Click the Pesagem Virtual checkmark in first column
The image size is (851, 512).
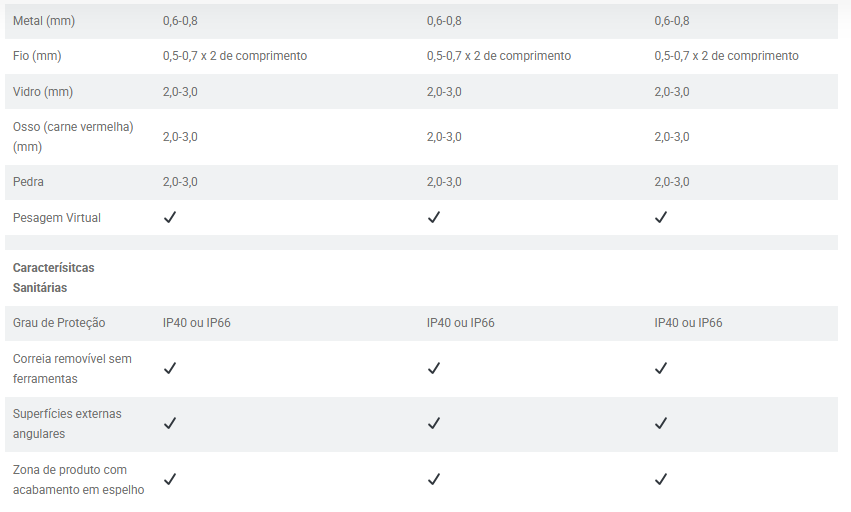click(x=170, y=217)
